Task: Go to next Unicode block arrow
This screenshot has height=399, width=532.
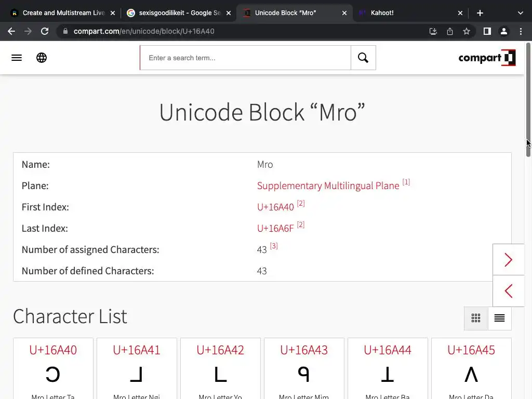Action: 508,260
